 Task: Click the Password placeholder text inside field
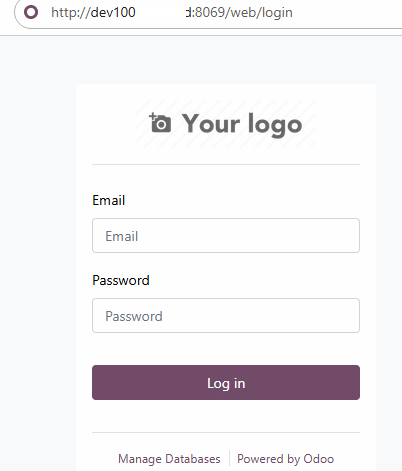[134, 316]
